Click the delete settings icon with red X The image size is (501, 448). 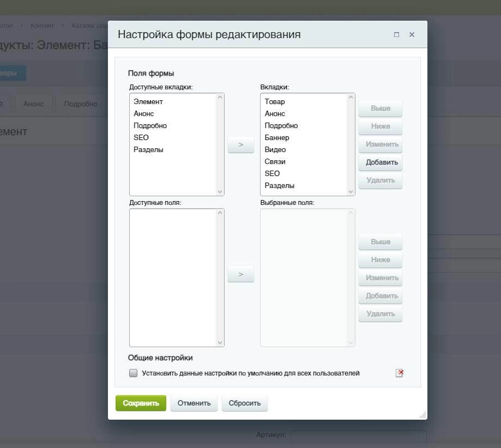[400, 373]
